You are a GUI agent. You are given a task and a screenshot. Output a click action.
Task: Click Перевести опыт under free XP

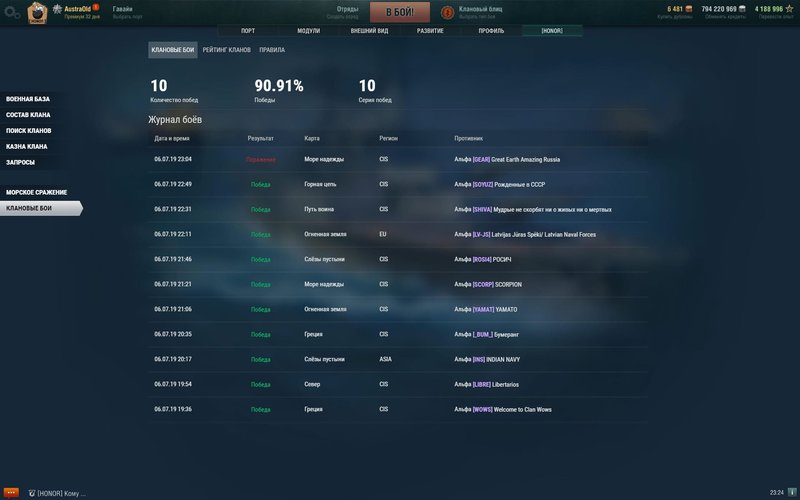pos(776,17)
